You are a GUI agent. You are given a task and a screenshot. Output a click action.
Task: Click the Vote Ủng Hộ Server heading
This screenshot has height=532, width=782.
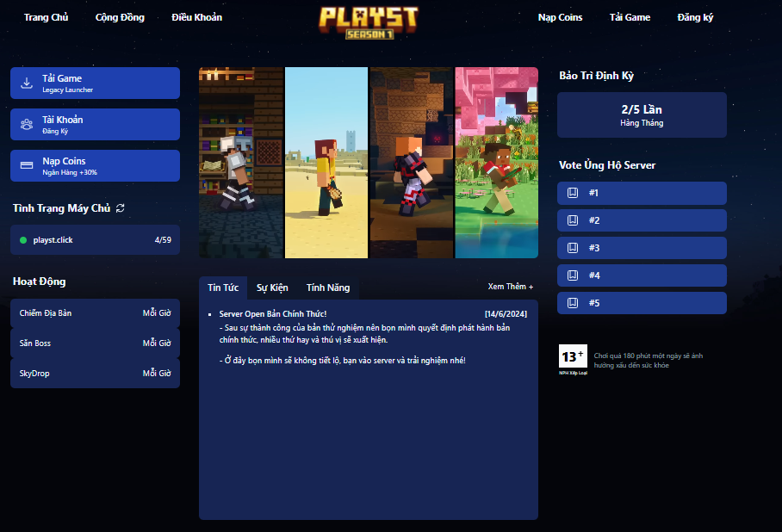pyautogui.click(x=607, y=165)
